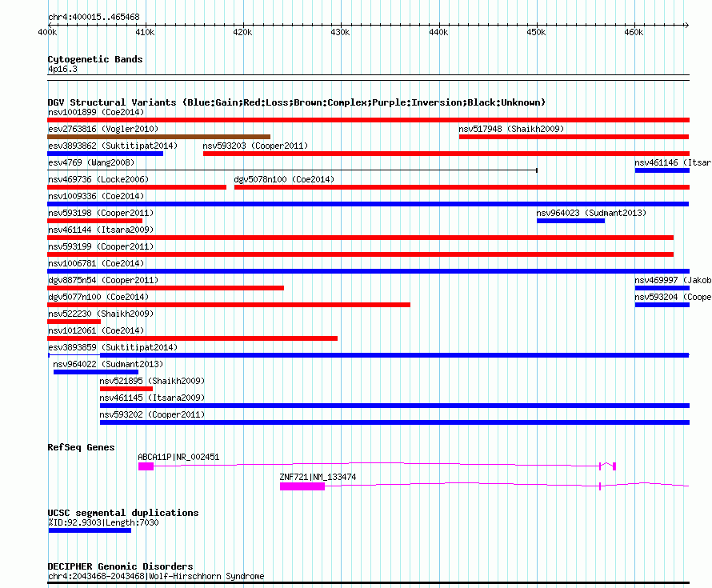Select variant esv3893859 (Suktitipat2014) label

[x=113, y=347]
